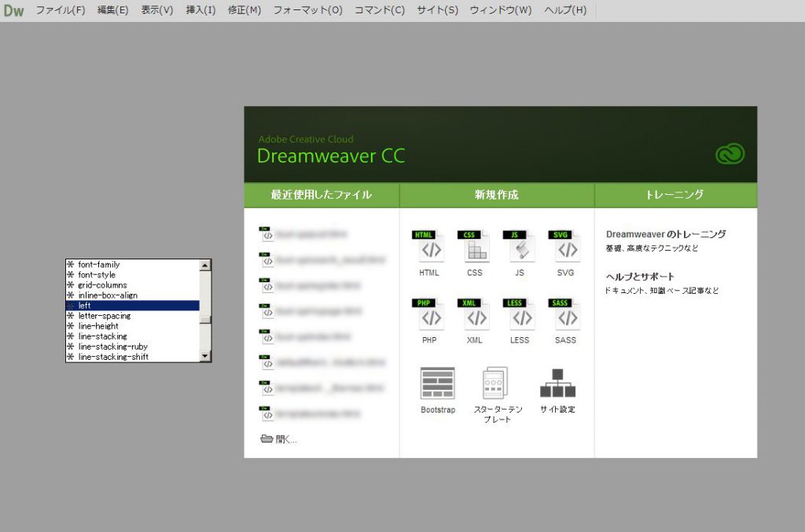The image size is (805, 532).
Task: Select line-height in the property list
Action: (x=132, y=326)
